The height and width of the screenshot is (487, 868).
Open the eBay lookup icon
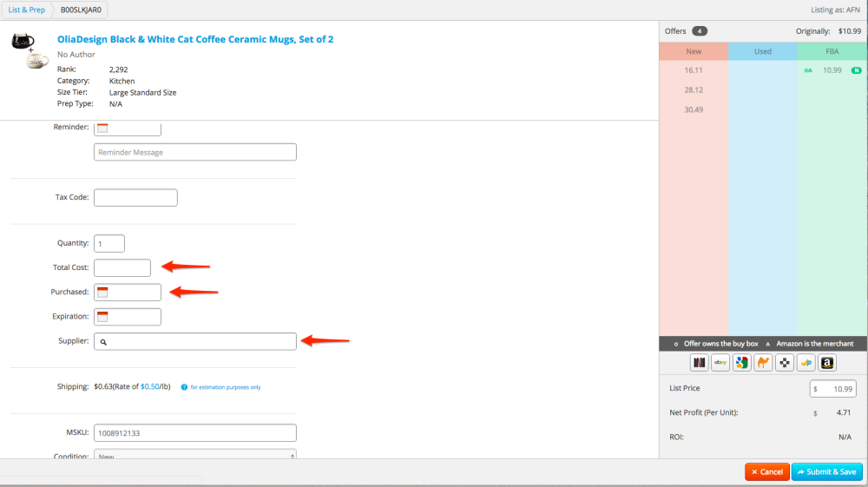[720, 363]
